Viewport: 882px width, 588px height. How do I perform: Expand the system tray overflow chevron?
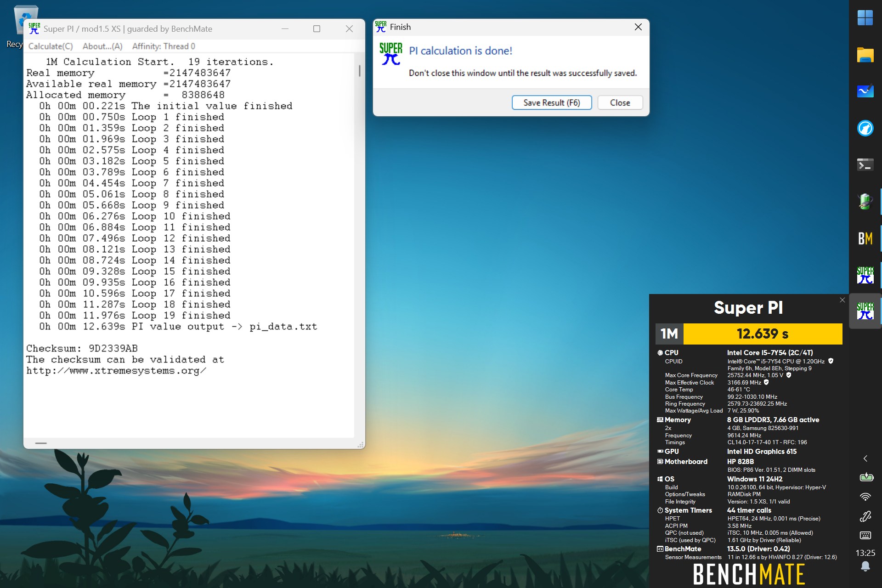(865, 458)
